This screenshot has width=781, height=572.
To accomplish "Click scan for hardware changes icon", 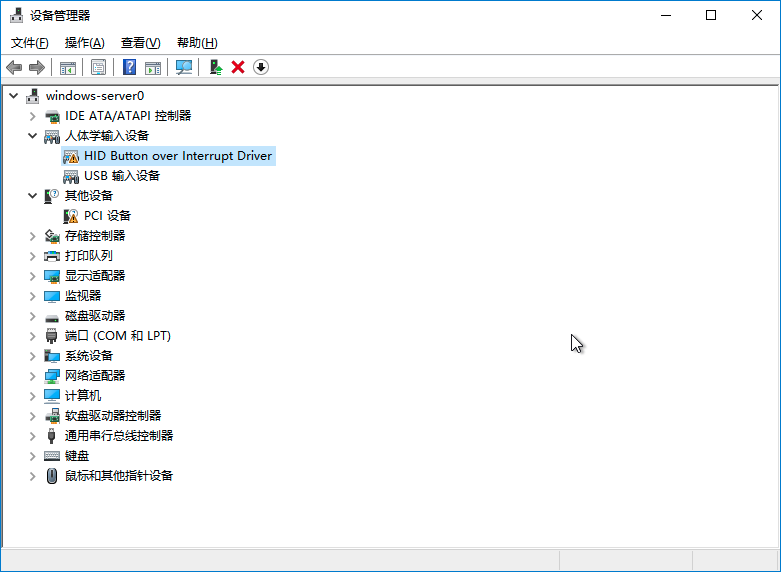I will (x=184, y=67).
